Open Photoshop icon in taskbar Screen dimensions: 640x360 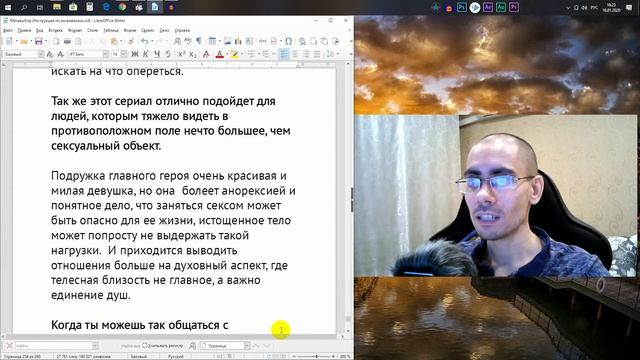[462, 7]
